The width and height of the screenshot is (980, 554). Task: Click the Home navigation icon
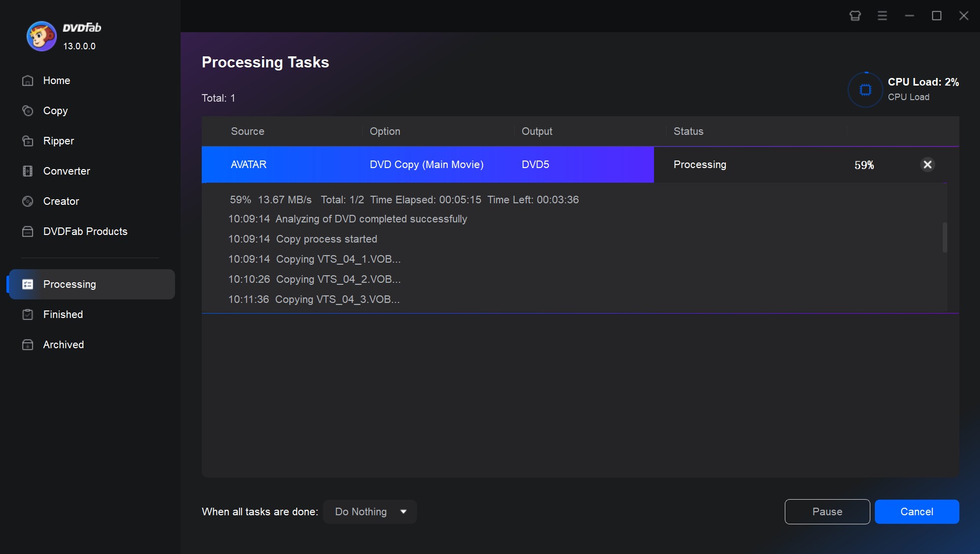pyautogui.click(x=28, y=80)
